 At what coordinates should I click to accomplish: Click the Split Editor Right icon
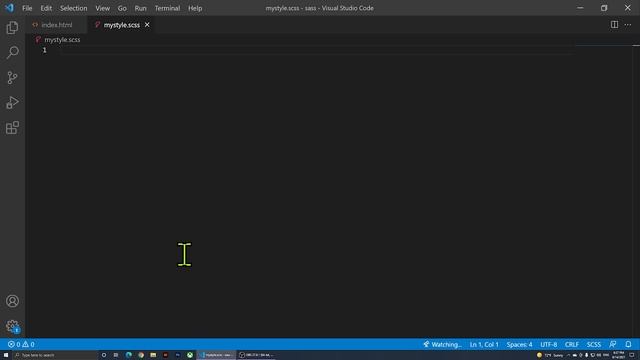[x=614, y=24]
